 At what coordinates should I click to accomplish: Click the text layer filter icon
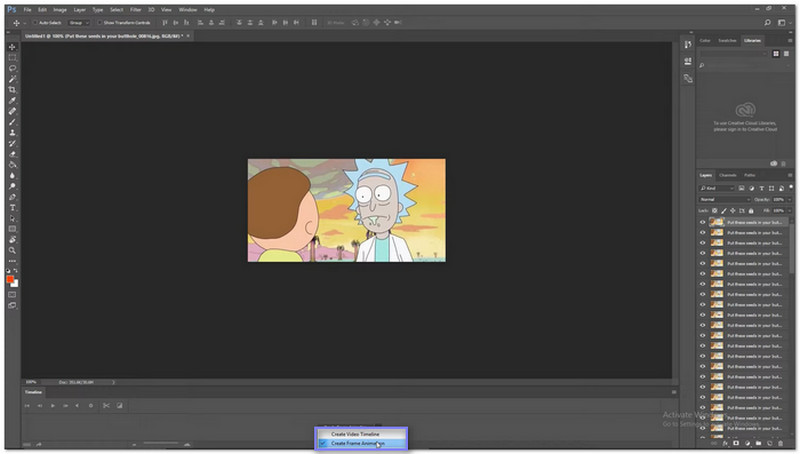[761, 188]
